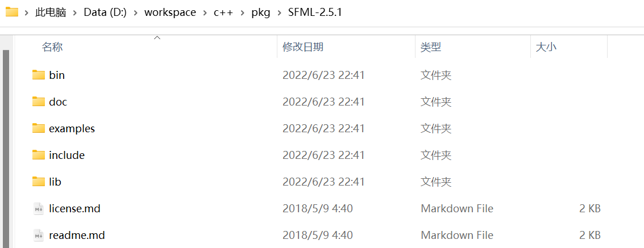Navigate to the workspace breadcrumb segment
This screenshot has height=248, width=644.
[x=170, y=12]
